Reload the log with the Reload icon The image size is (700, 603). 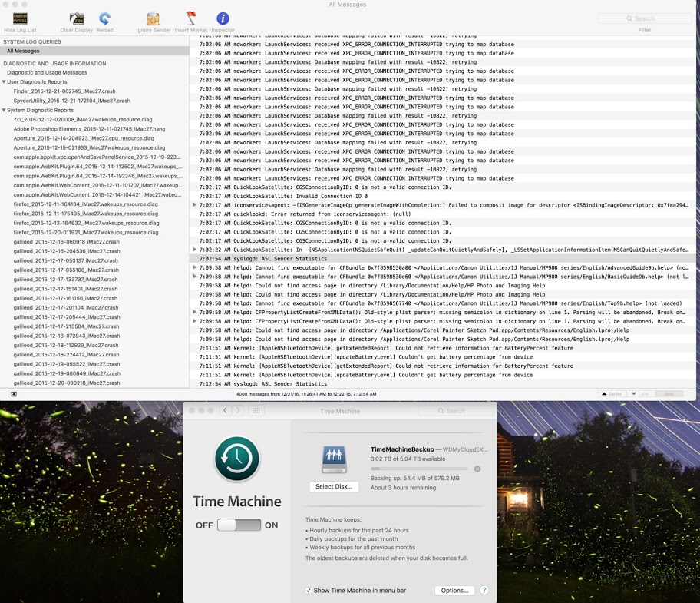[104, 18]
